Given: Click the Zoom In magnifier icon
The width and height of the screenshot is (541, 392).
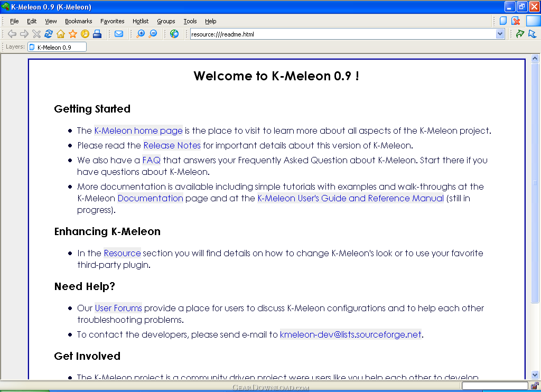Looking at the screenshot, I should pos(141,34).
